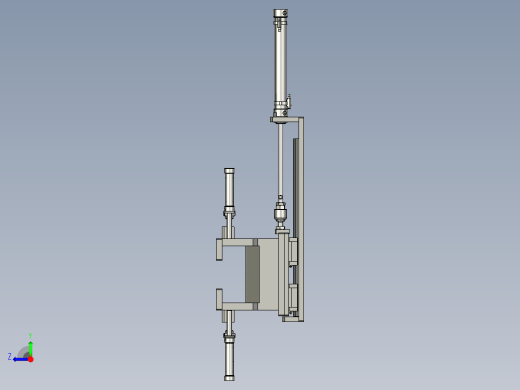
Task: Select the long thin piston rod below the tall cylinder
Action: point(281,160)
